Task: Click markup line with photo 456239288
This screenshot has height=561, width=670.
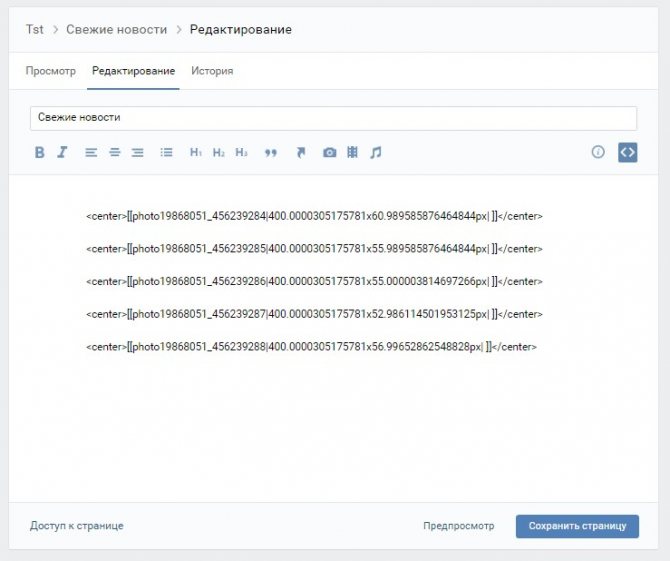Action: pos(311,347)
